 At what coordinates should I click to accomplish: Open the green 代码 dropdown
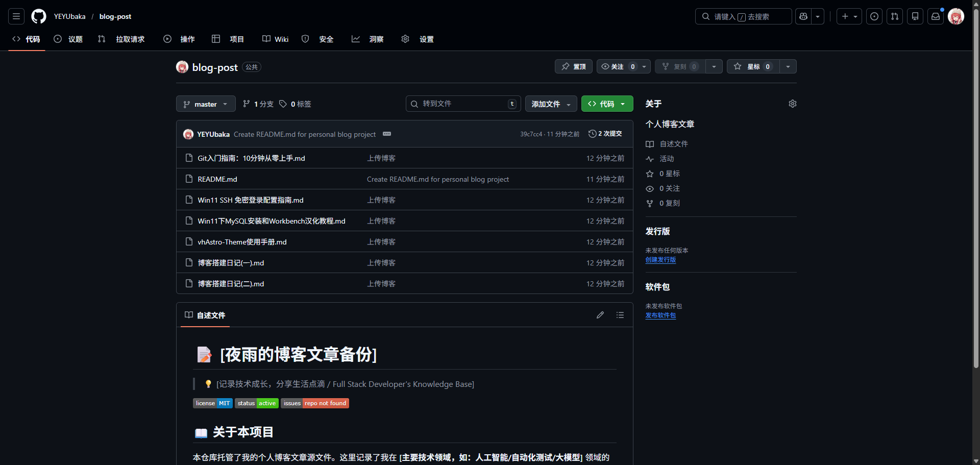tap(607, 104)
